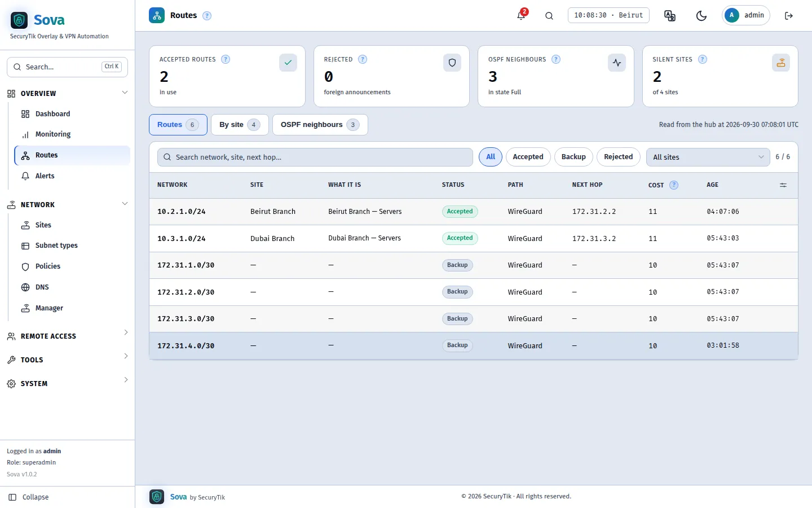This screenshot has width=812, height=508.
Task: Click help icon beside OSPF Neighbours card
Action: coord(556,59)
